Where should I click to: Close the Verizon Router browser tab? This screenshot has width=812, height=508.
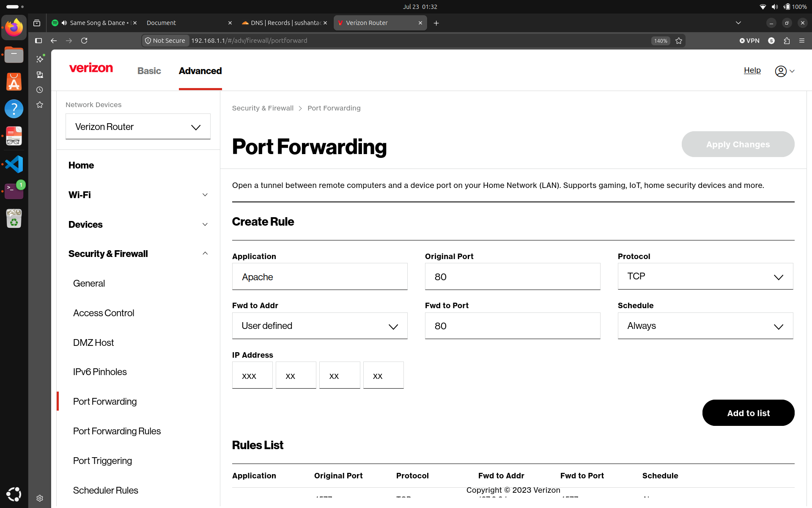[x=420, y=23]
